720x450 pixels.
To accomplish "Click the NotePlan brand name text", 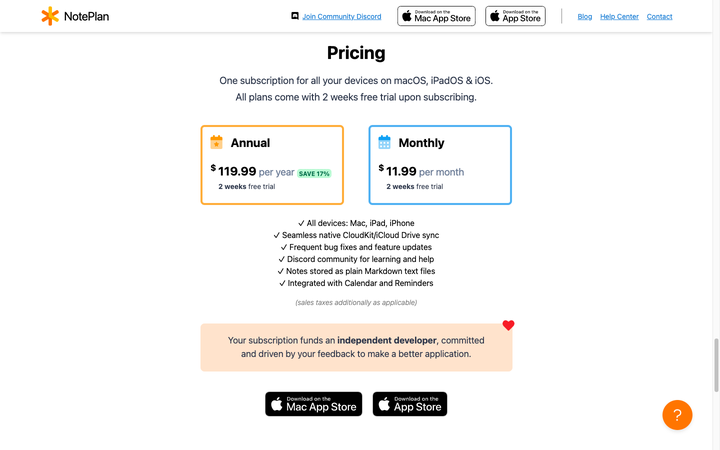I will [90, 16].
